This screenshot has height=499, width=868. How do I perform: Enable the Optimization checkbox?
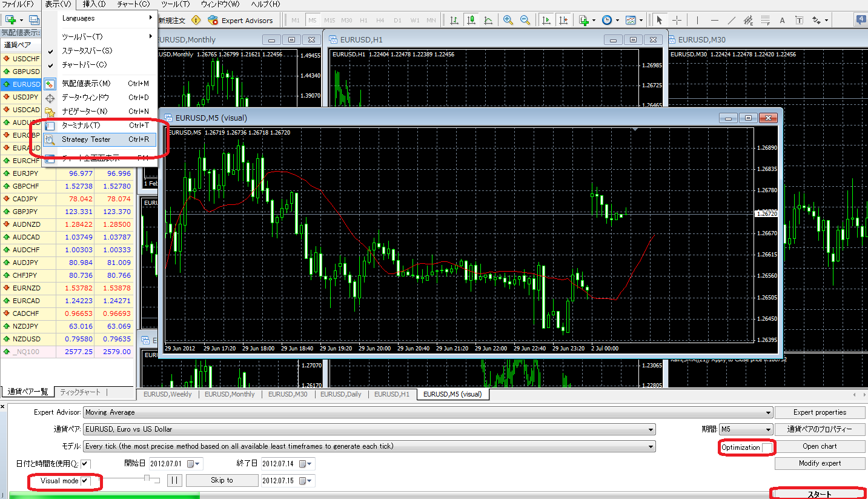pyautogui.click(x=767, y=447)
